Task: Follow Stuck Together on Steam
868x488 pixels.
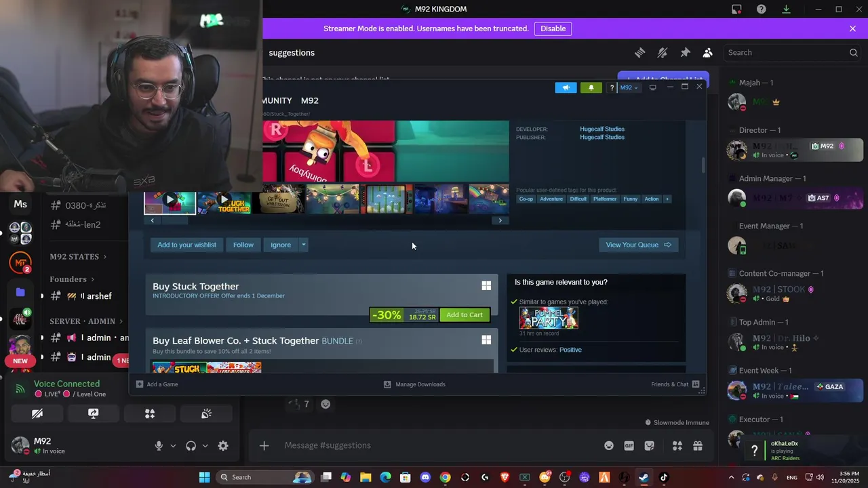Action: 243,245
